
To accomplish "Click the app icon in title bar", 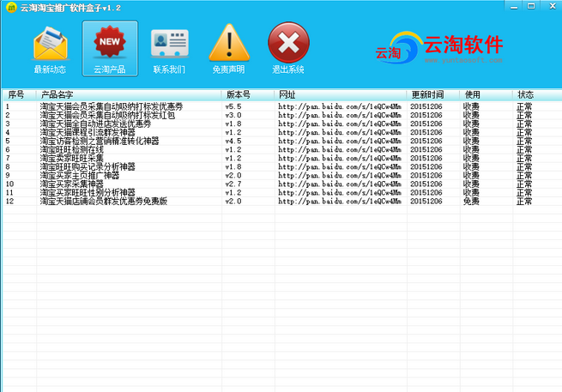I will (11, 7).
